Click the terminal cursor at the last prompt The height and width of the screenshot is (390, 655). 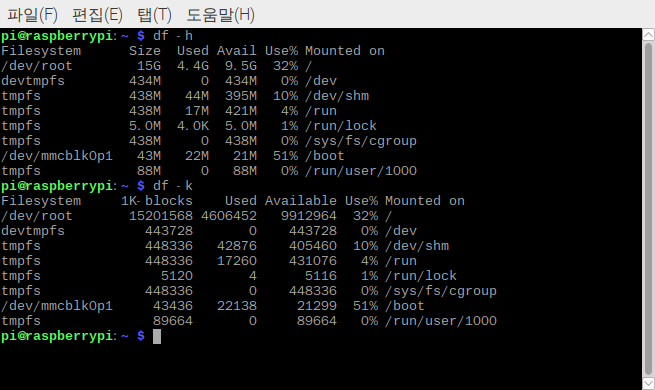(x=157, y=336)
